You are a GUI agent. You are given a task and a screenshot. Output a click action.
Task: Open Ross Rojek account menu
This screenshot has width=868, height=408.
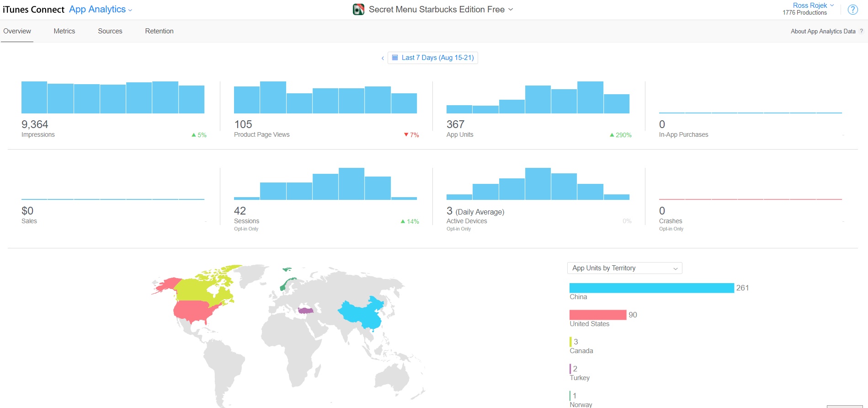click(813, 5)
